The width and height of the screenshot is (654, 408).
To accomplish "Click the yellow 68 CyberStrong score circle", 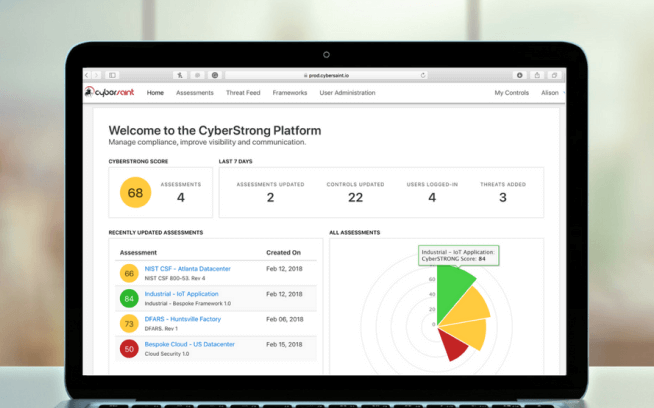I will (x=135, y=192).
